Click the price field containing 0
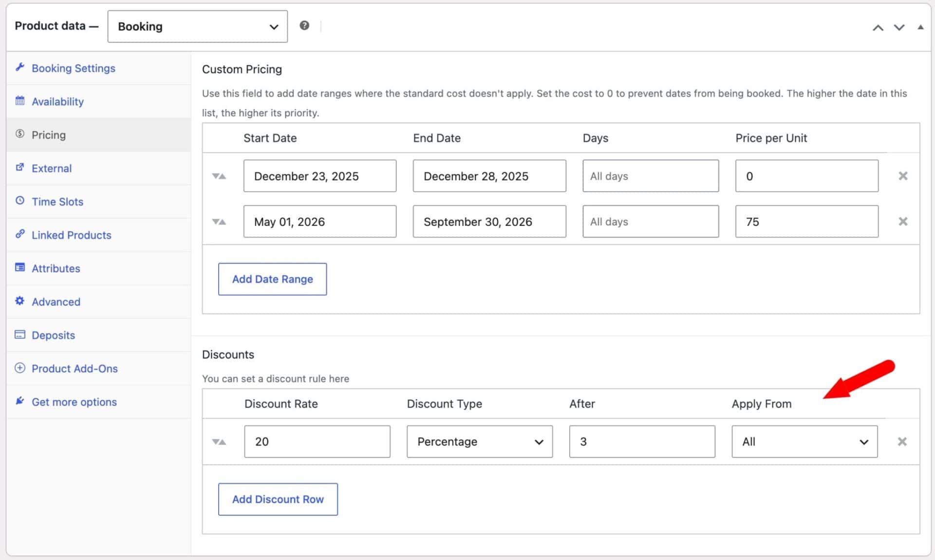The width and height of the screenshot is (935, 560). pos(807,176)
